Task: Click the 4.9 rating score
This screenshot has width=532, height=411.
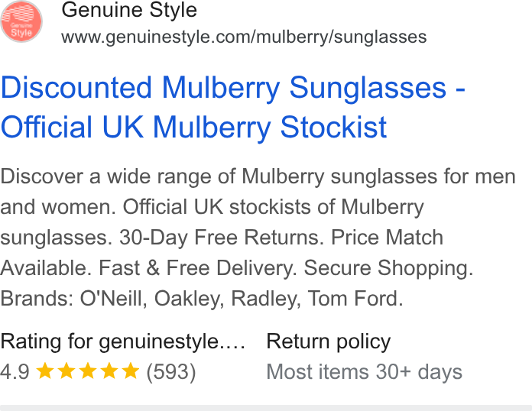Action: [15, 372]
